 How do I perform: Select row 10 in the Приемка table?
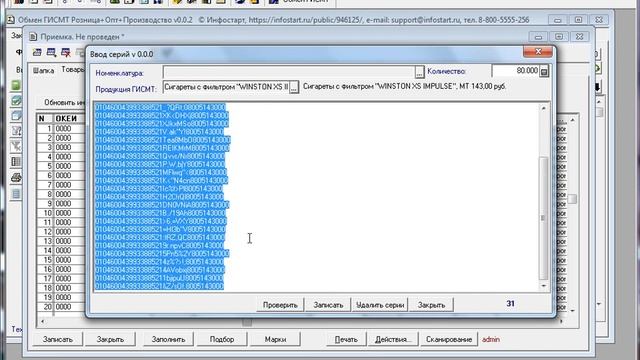[61, 213]
